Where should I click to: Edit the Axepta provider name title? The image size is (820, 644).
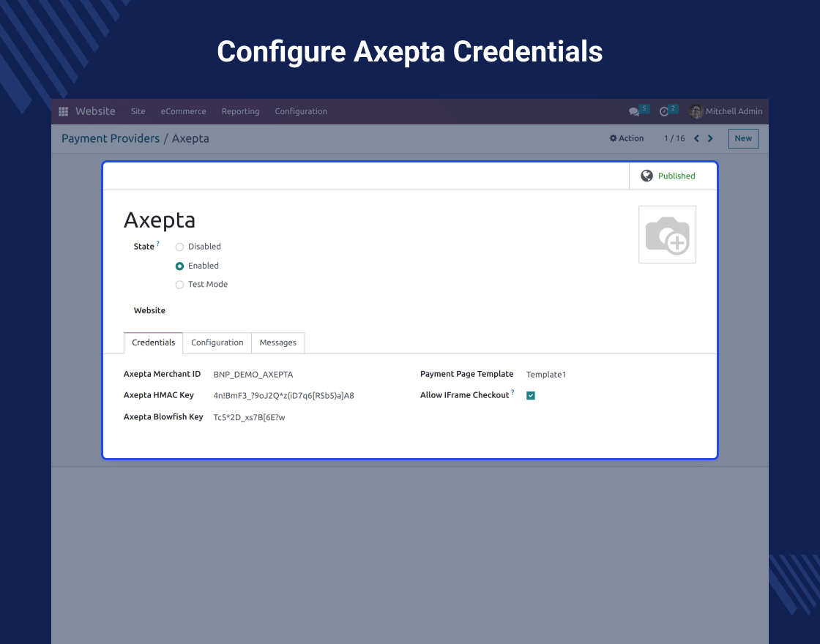(x=160, y=220)
